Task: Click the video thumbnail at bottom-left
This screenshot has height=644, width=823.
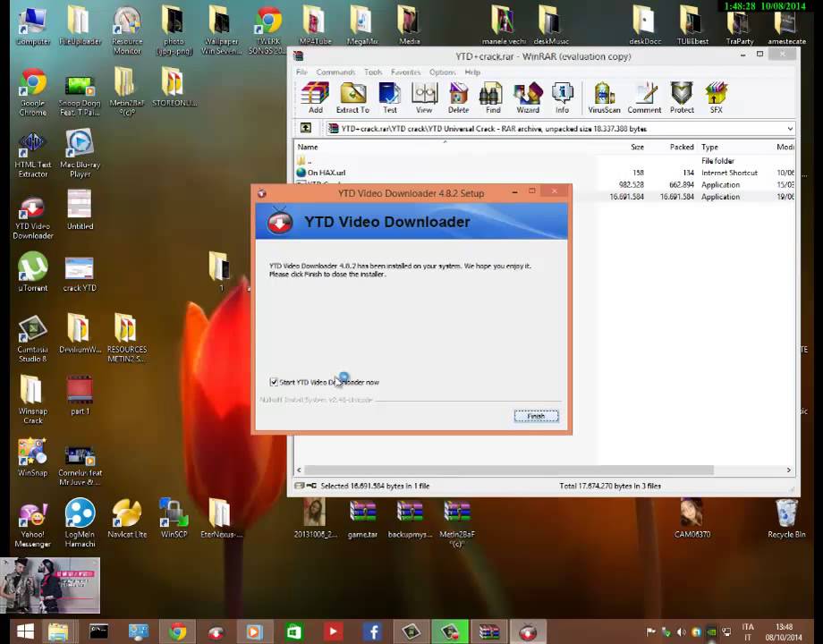Action: tap(50, 585)
